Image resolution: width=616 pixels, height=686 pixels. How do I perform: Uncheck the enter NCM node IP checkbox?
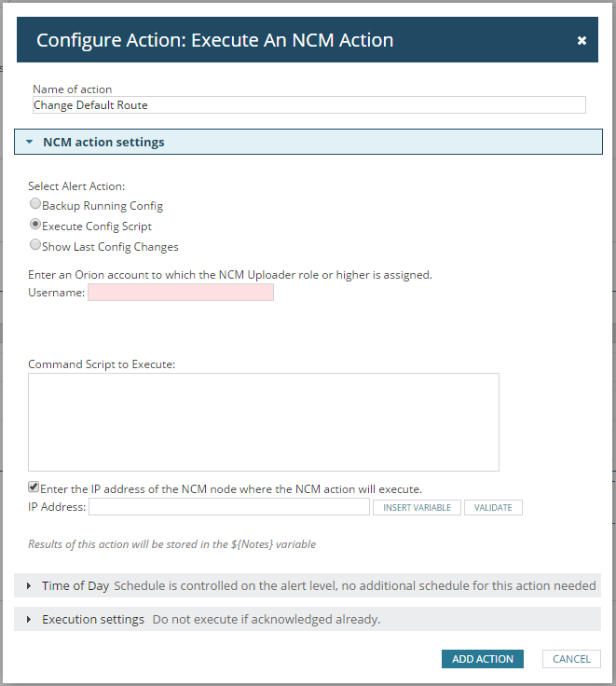point(34,487)
